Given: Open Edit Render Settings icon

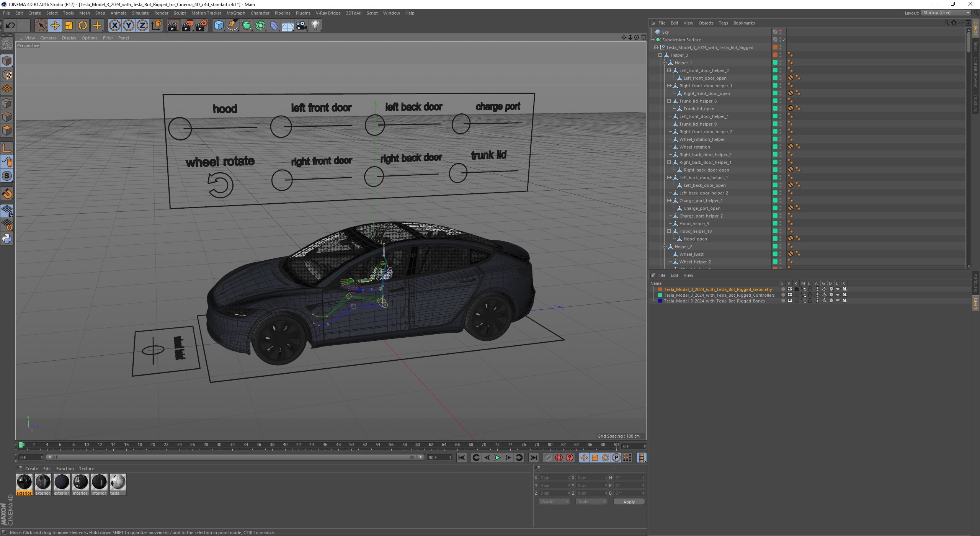Looking at the screenshot, I should pos(201,26).
